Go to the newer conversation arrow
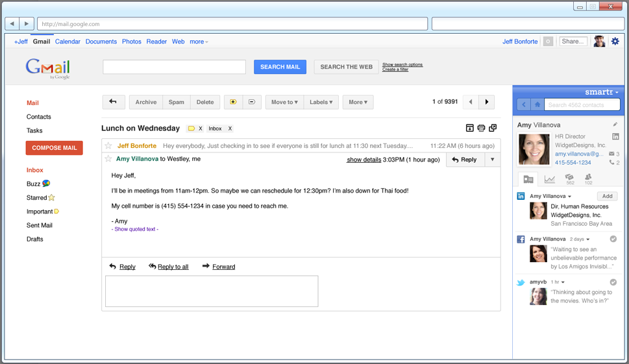The width and height of the screenshot is (629, 364). pos(471,102)
